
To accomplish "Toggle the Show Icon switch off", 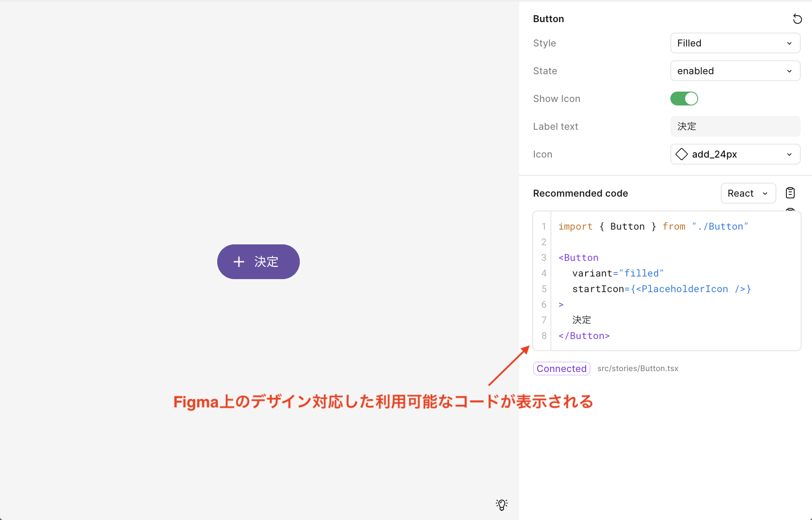I will coord(684,99).
